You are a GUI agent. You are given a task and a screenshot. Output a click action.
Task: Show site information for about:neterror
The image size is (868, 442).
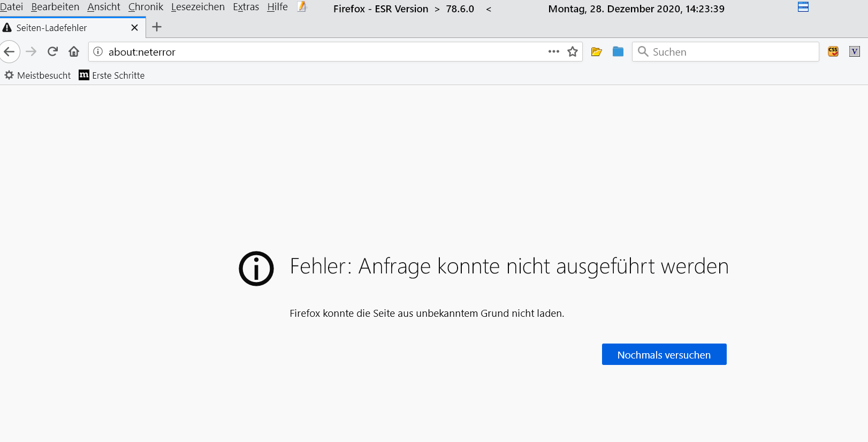pos(98,52)
